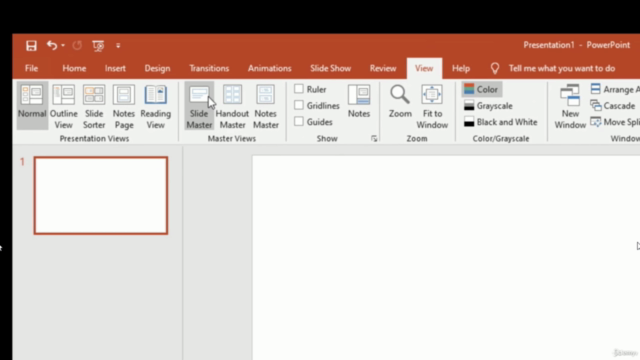Click the lightbulb Tell Me icon

[495, 69]
